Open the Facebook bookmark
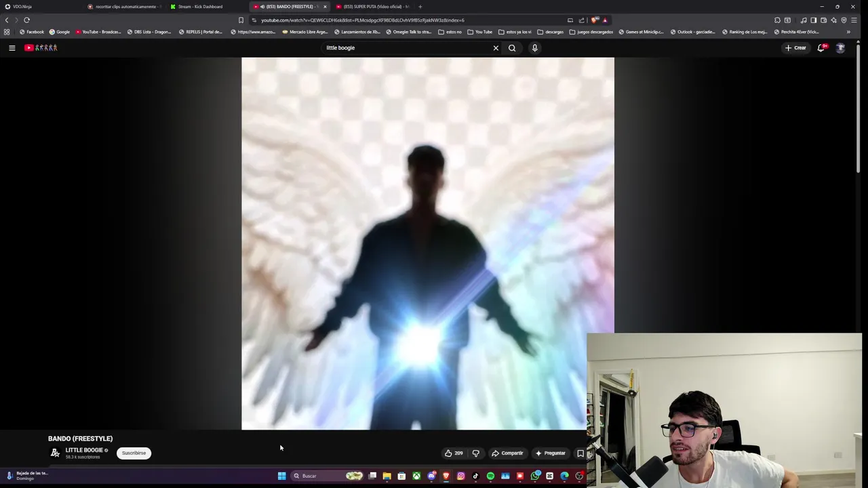The width and height of the screenshot is (868, 488). 32,32
